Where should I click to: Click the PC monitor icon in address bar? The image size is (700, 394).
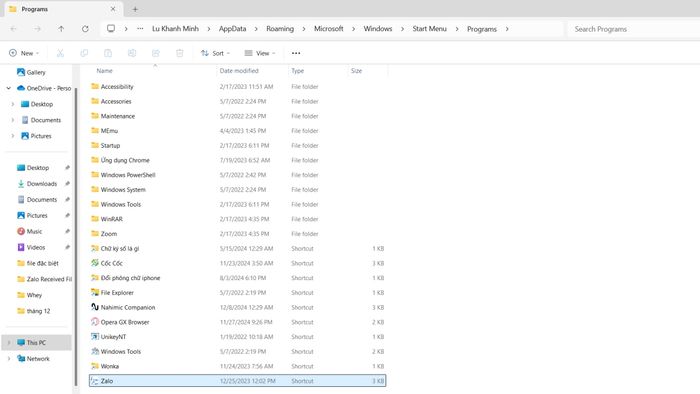111,29
